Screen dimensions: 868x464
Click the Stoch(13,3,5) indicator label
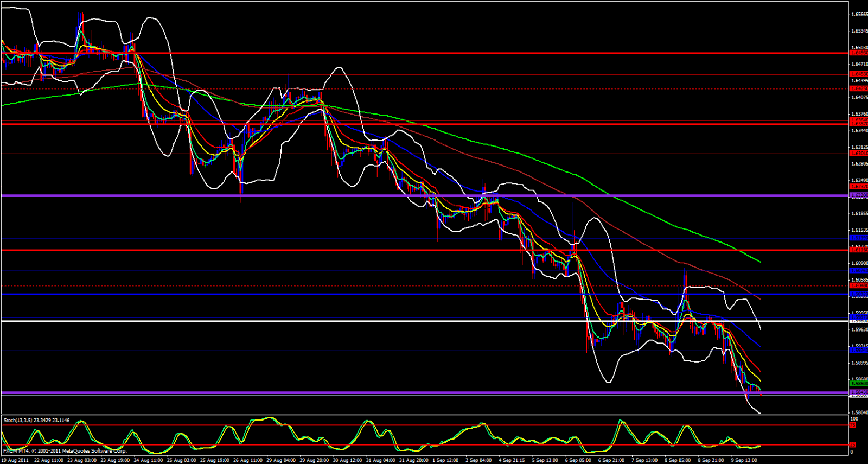(36, 420)
